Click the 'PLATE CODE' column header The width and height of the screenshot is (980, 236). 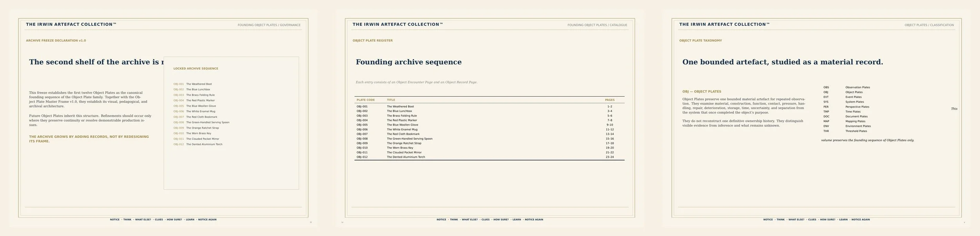click(365, 100)
